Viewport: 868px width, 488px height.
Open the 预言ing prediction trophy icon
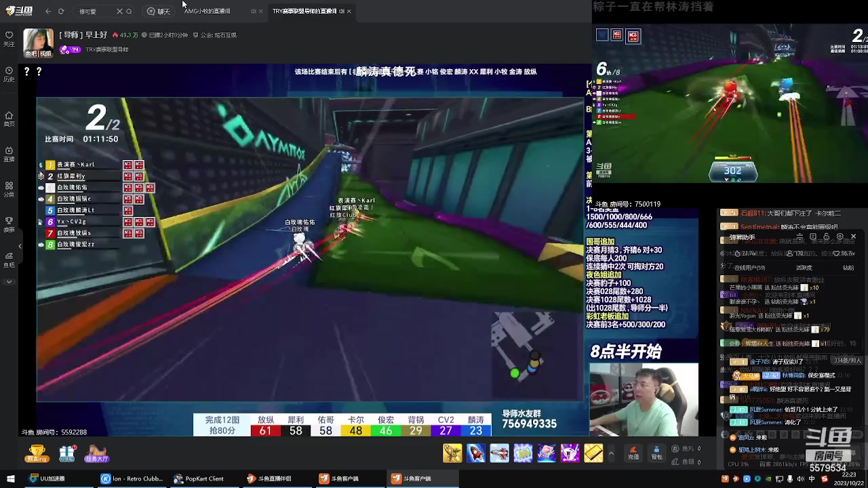[x=37, y=453]
